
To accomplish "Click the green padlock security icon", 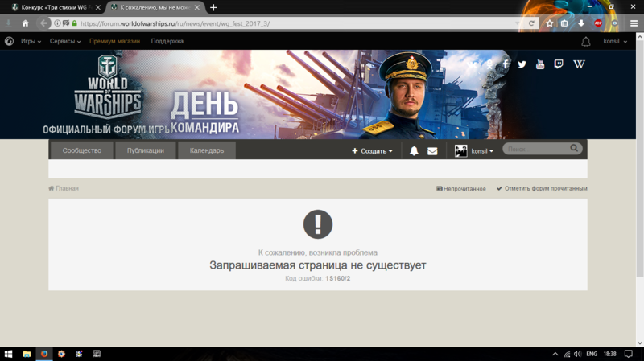I will click(x=74, y=23).
